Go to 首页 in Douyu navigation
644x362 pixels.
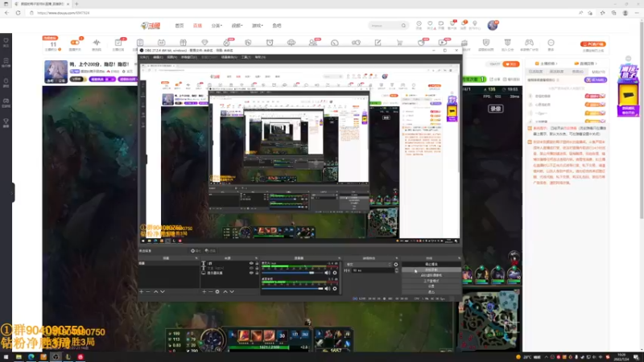180,26
